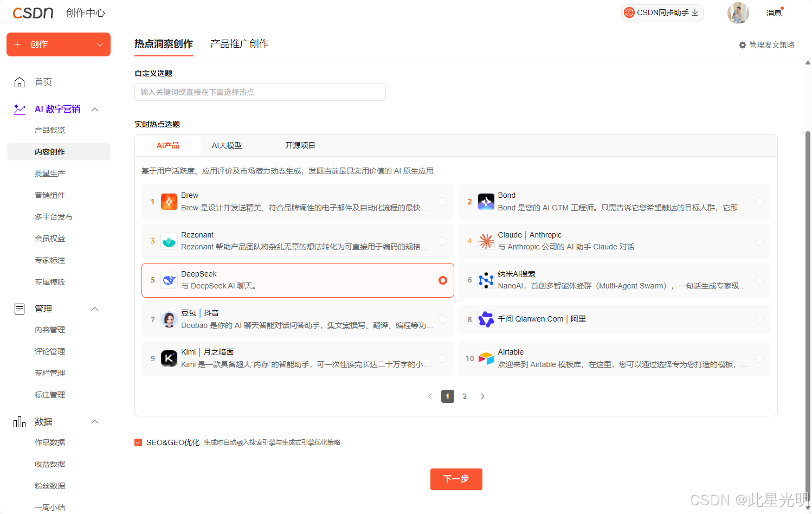Click the AI 数字营销 chart icon

click(x=20, y=109)
